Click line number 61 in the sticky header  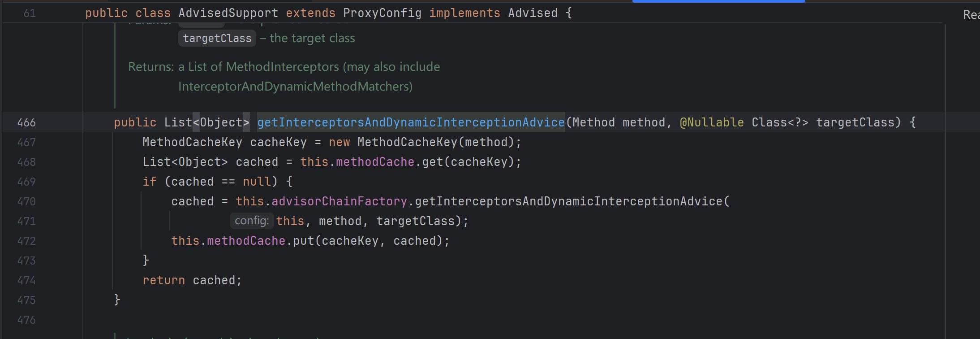[30, 13]
